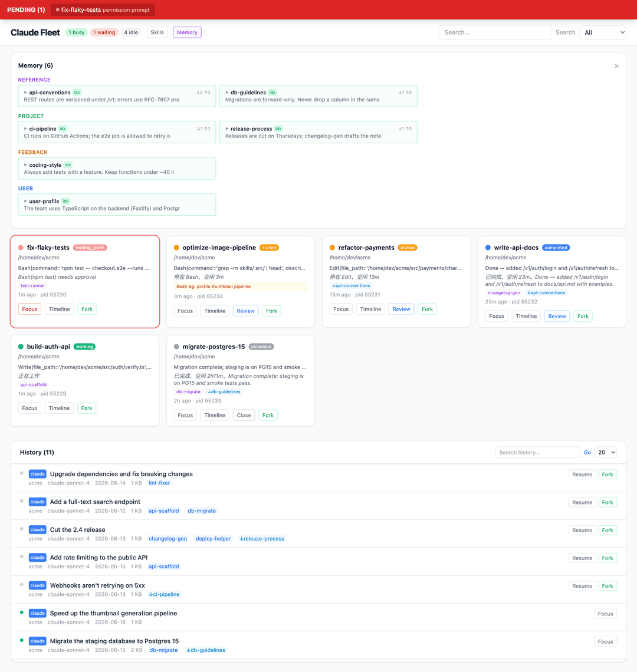Close the migrate-postgres-15 session

(x=244, y=416)
